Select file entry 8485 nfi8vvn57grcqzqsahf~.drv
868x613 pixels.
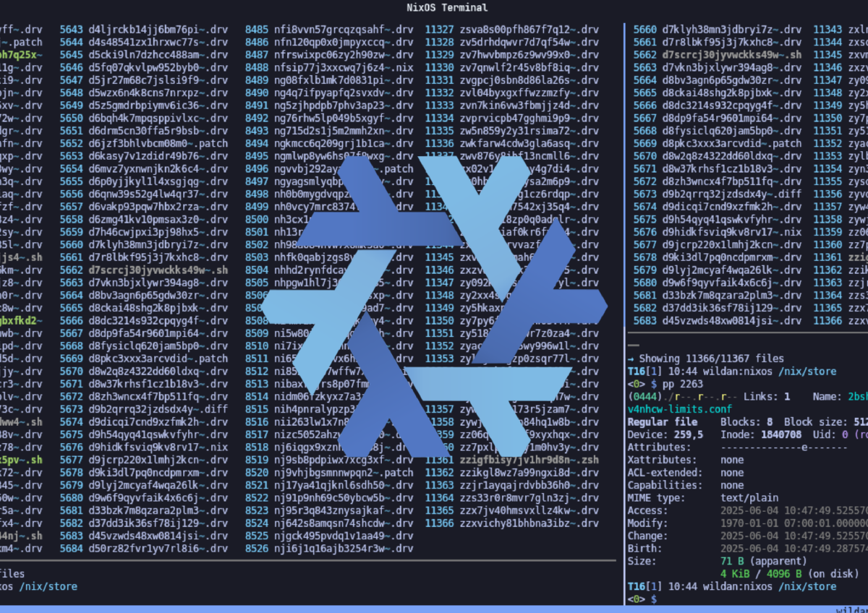[329, 30]
